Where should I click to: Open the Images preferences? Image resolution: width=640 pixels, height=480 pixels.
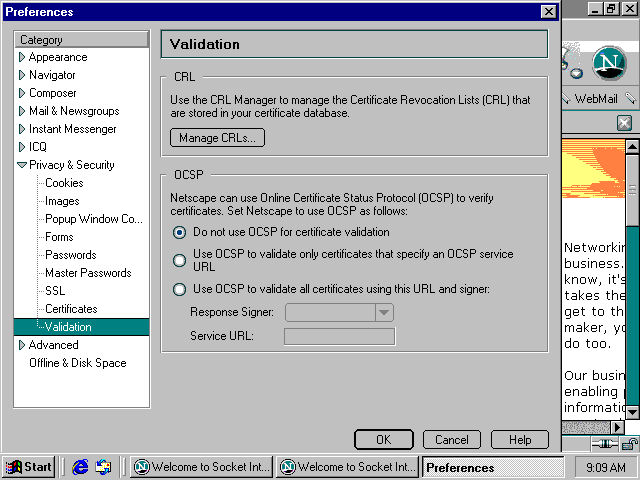[x=62, y=201]
